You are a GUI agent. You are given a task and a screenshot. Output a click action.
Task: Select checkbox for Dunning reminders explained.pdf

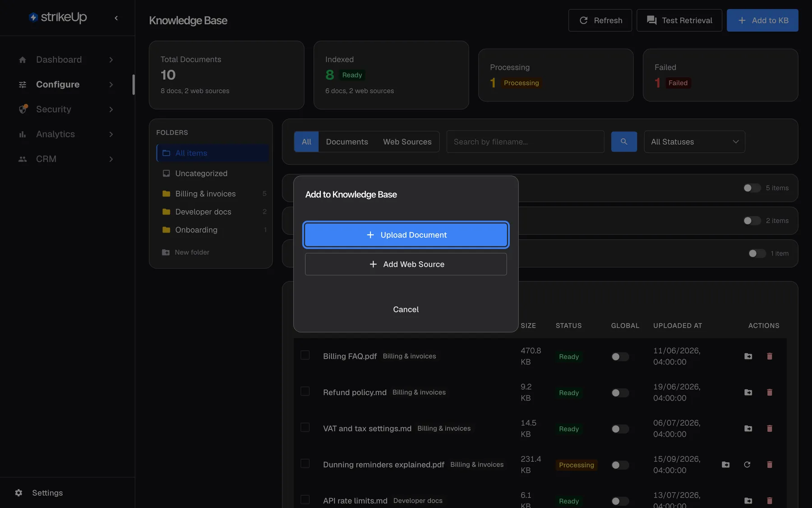coord(305,464)
